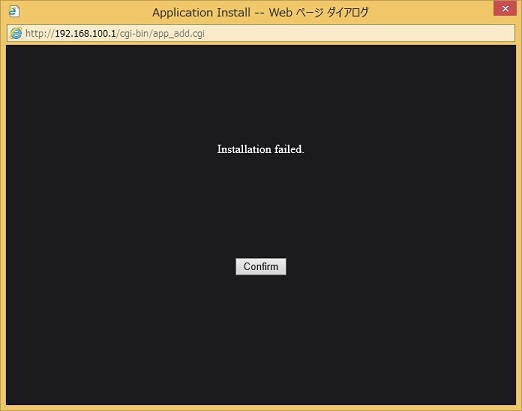Click the address bar URL text
The image size is (522, 411).
[115, 33]
